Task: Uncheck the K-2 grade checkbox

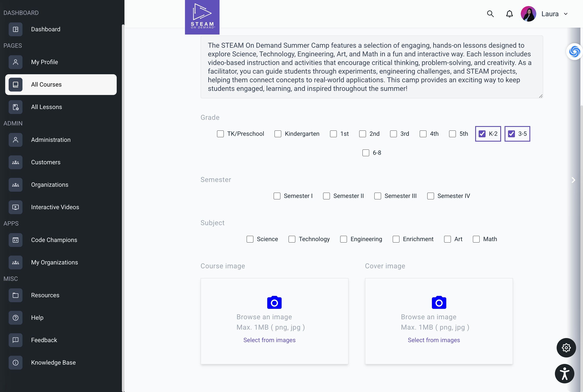Action: 482,134
